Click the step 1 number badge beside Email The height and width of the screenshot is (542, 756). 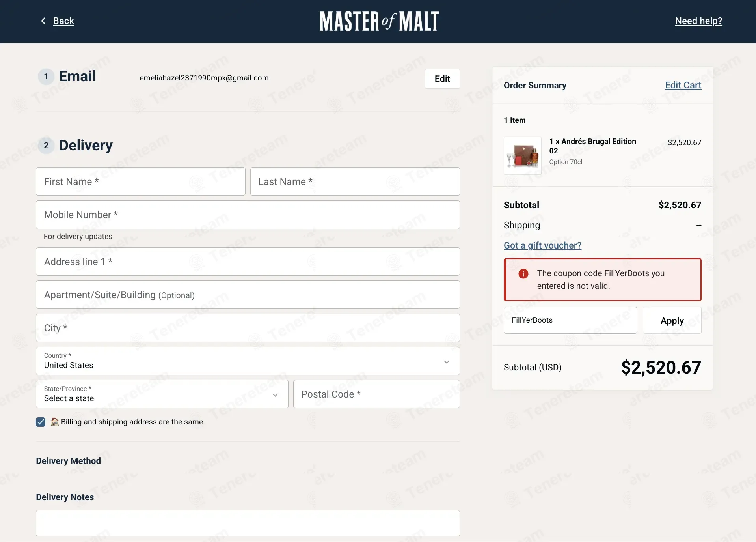(46, 77)
